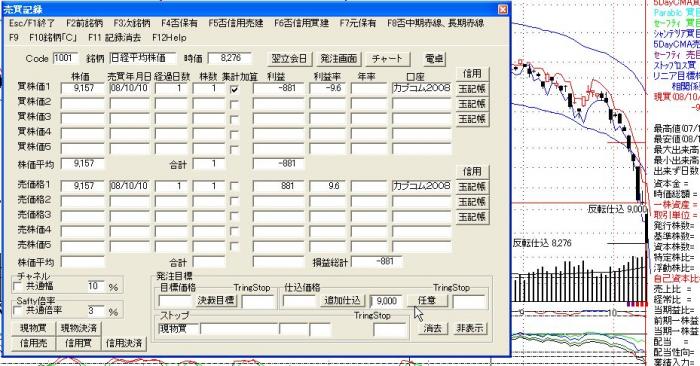Uncheck 集計加算 checkbox for 買株価1

pos(234,89)
